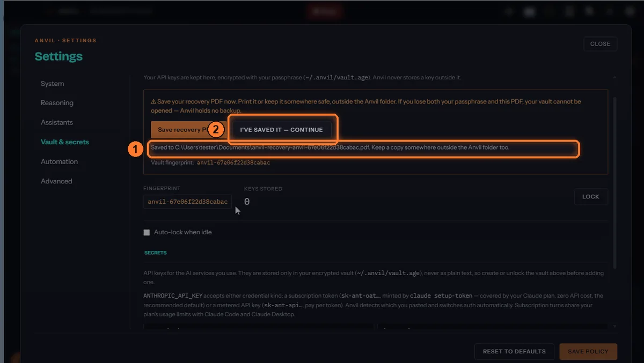
Task: Click the SECRETS section heading
Action: pos(156,253)
